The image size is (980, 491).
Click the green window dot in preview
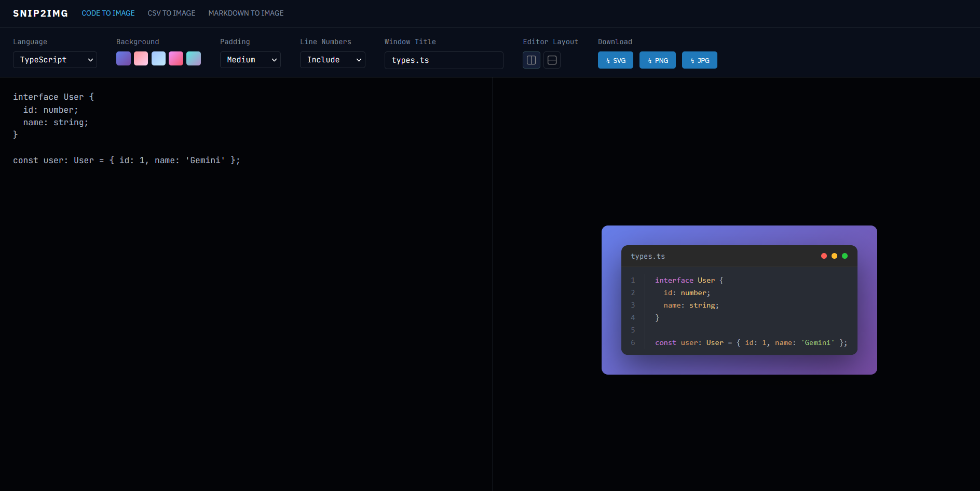(x=845, y=256)
